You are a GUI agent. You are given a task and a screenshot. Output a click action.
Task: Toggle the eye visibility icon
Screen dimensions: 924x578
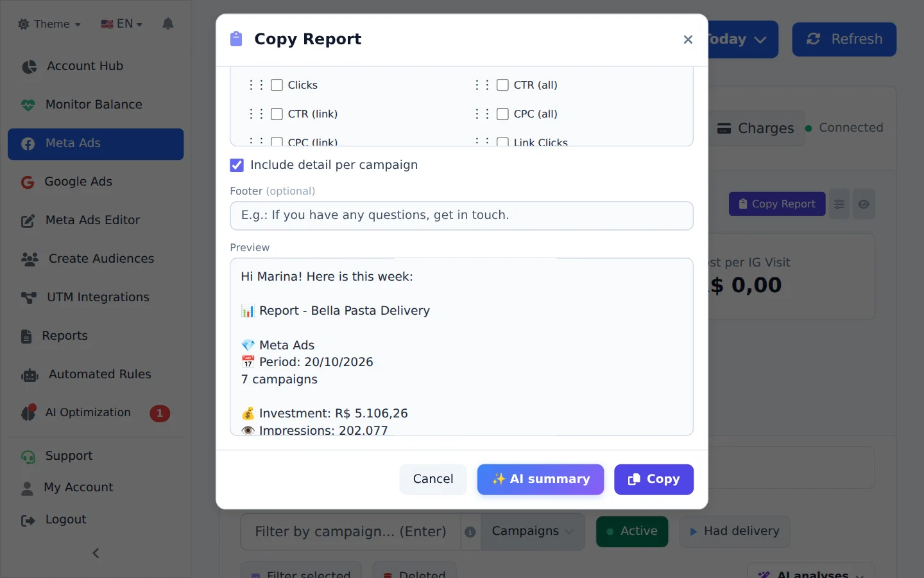point(864,204)
